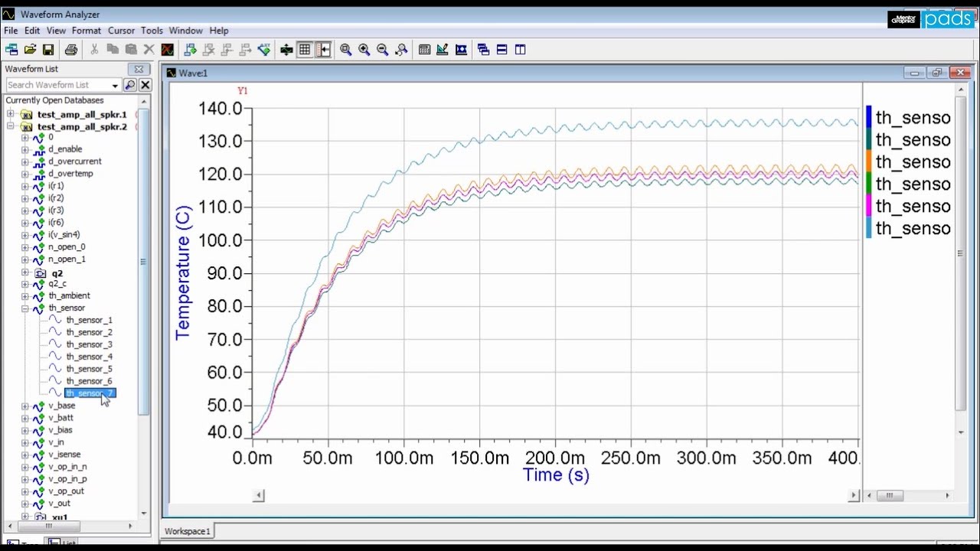This screenshot has width=980, height=551.
Task: Click the plot's left scroll arrow
Action: tap(259, 495)
